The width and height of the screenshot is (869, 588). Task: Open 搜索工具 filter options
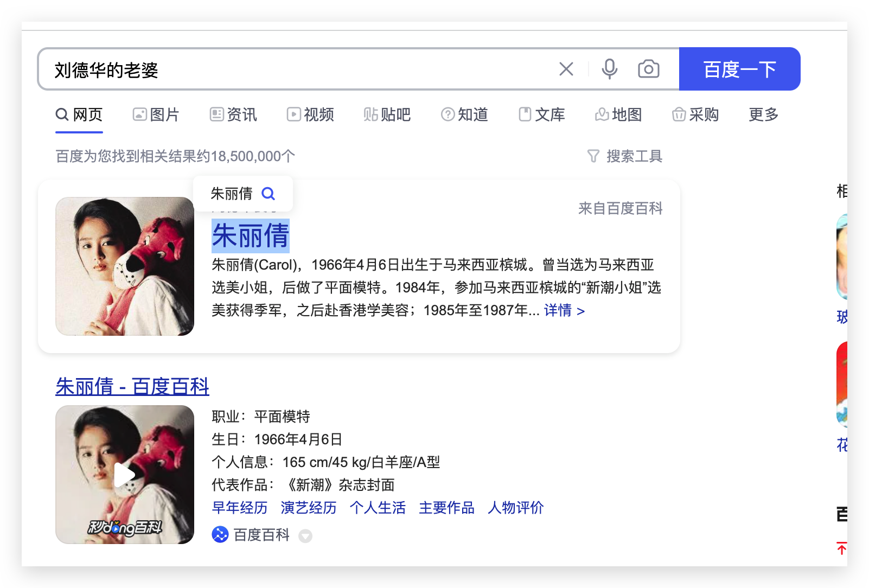(x=625, y=156)
